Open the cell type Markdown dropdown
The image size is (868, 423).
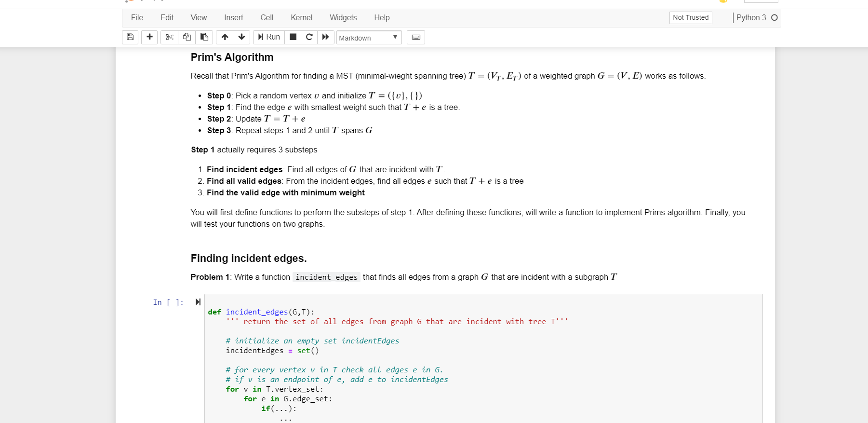(x=369, y=38)
